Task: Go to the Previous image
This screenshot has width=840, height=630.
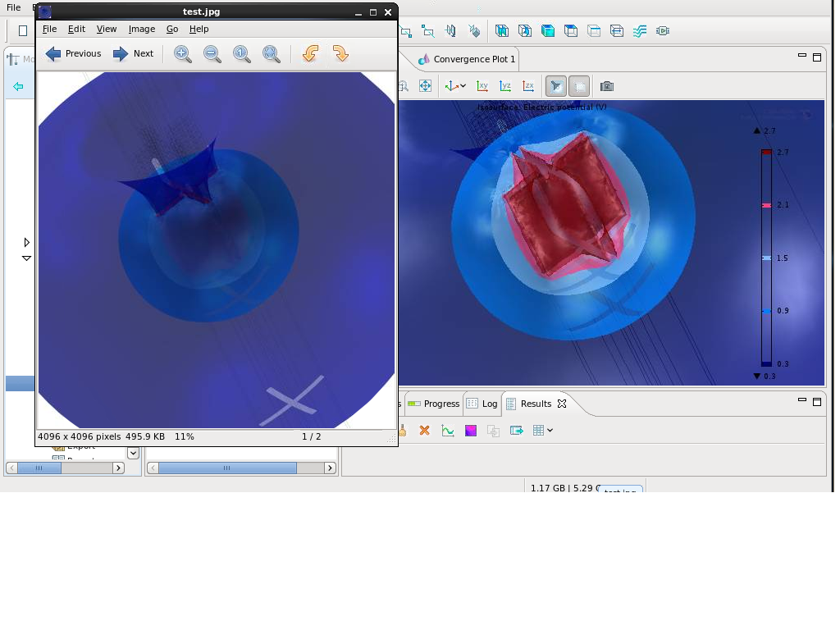Action: pos(74,54)
